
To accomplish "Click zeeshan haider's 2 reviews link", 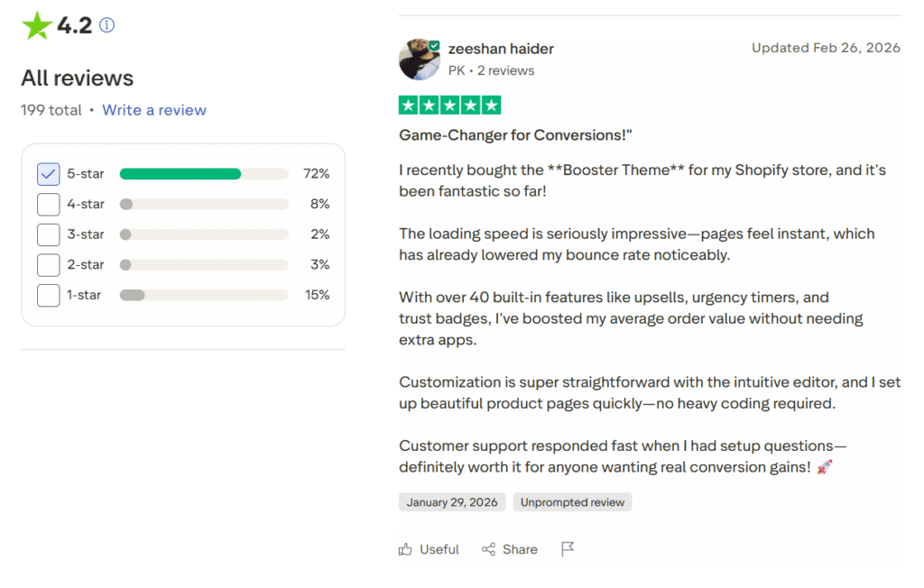I will (506, 69).
